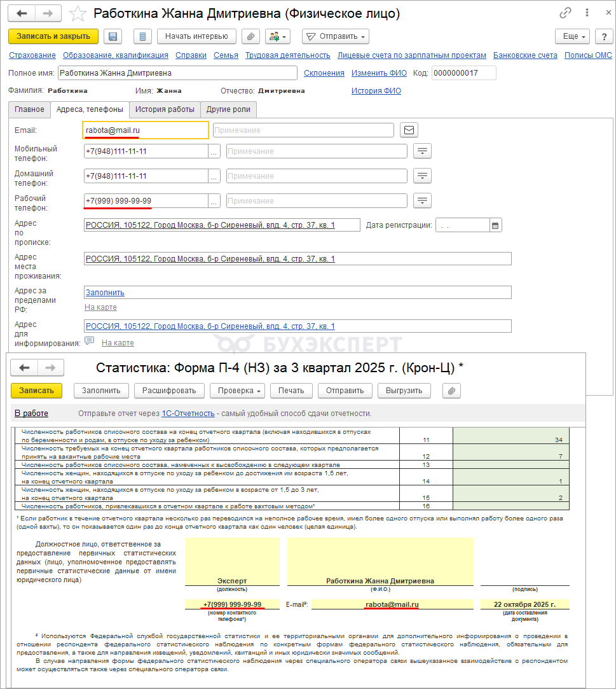The width and height of the screenshot is (616, 689).
Task: Open the Семья link
Action: pos(226,55)
